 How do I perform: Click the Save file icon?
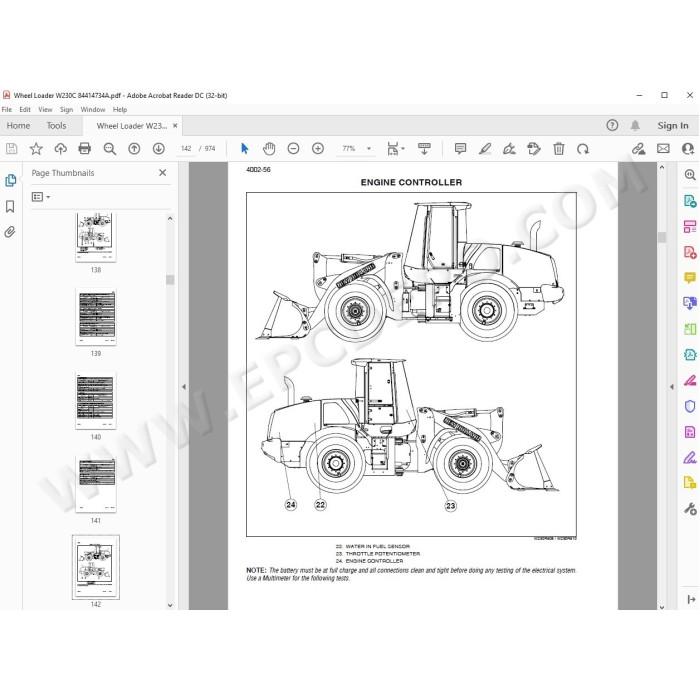pos(12,149)
